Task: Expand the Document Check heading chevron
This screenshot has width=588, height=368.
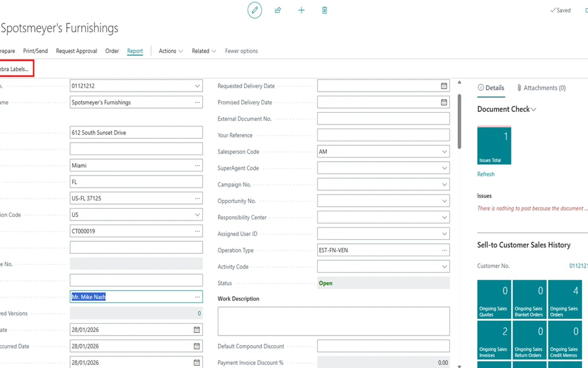Action: [x=534, y=109]
